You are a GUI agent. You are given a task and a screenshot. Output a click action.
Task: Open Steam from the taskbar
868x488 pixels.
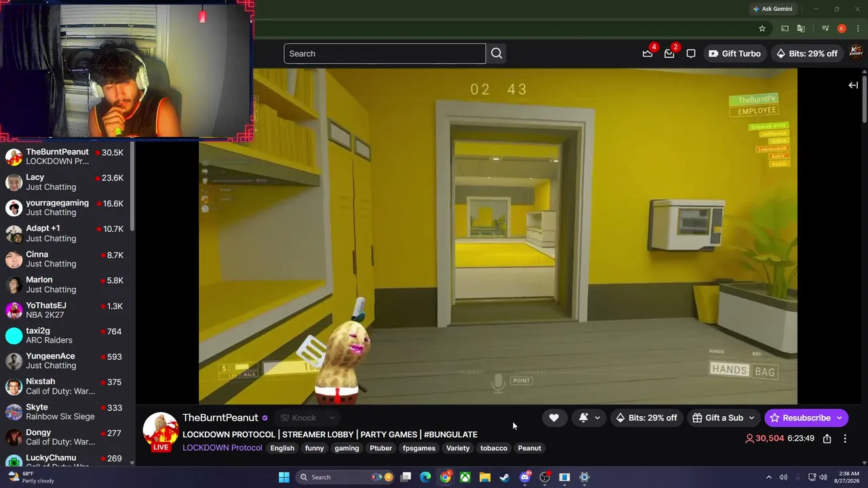[x=505, y=477]
